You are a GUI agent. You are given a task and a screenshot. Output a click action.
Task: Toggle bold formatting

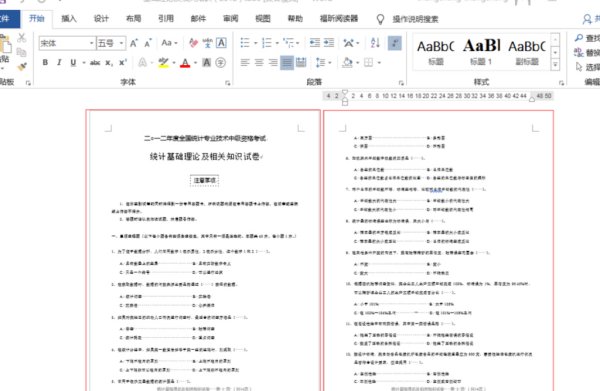click(x=45, y=62)
